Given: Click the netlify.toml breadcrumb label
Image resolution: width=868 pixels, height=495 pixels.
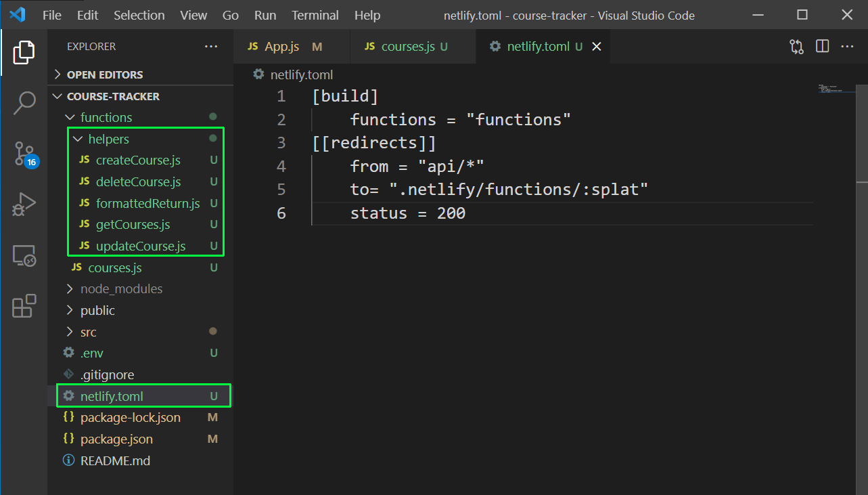Looking at the screenshot, I should 302,74.
